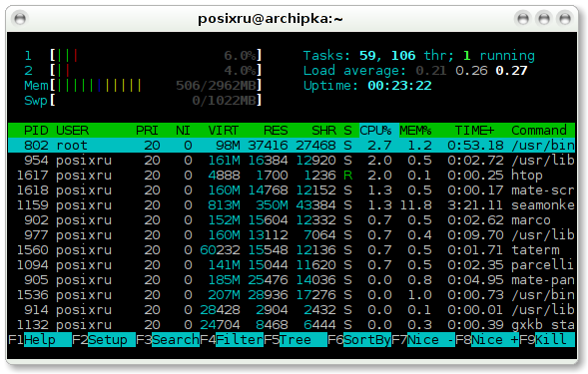This screenshot has height=374, width=588.
Task: Click the CPU 1 usage meter bar
Action: click(x=156, y=56)
